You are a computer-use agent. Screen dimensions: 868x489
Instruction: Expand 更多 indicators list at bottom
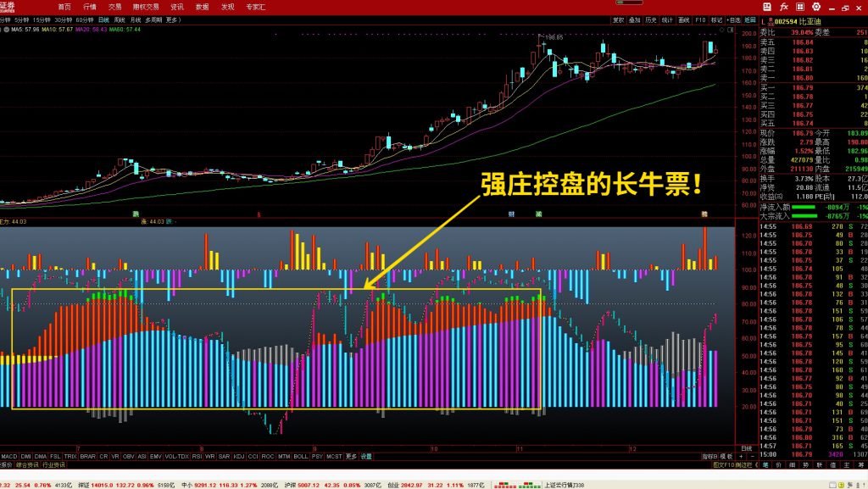(351, 456)
